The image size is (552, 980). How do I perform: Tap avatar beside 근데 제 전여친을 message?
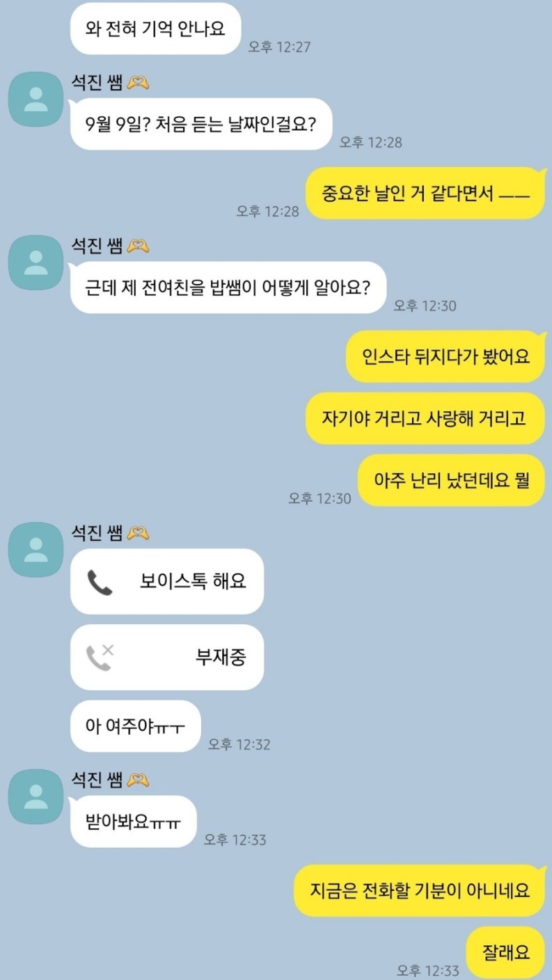click(x=36, y=262)
